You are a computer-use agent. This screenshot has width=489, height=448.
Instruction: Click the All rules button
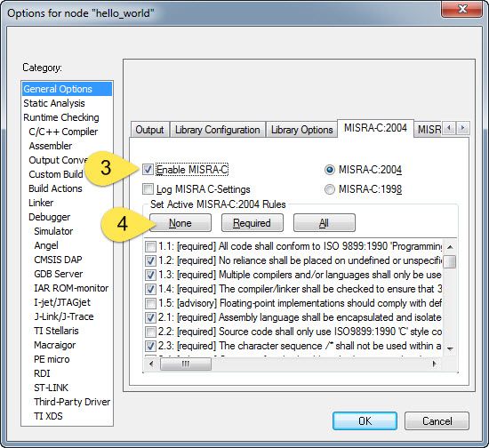coord(324,223)
